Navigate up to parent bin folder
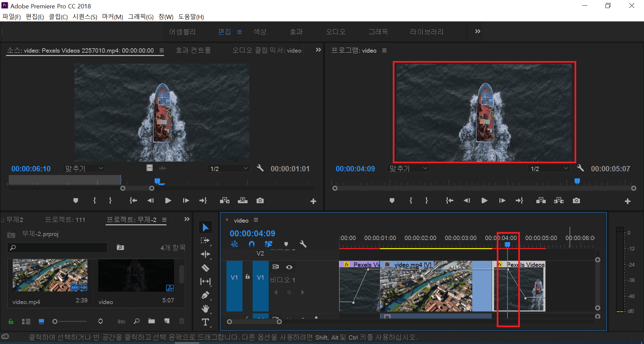 click(11, 235)
